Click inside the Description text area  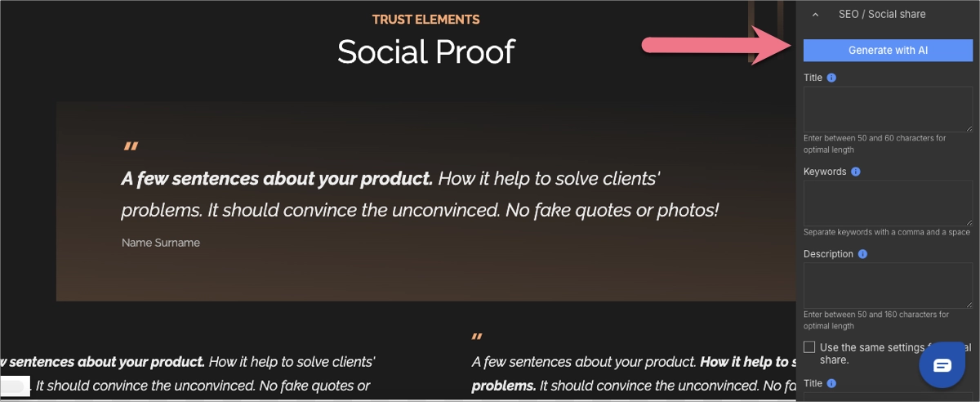[x=888, y=285]
